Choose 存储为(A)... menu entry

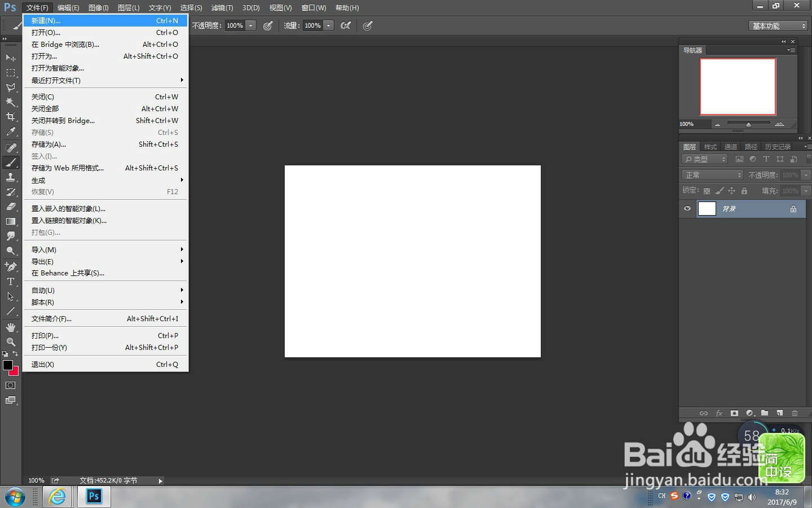(105, 144)
